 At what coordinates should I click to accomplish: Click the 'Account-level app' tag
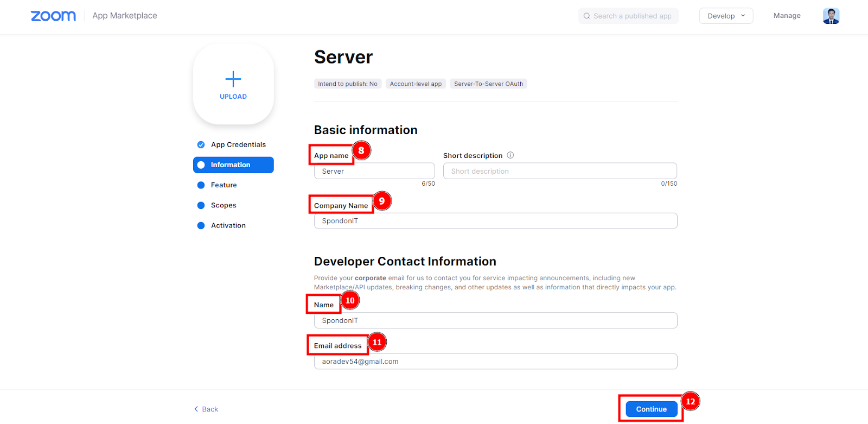pos(416,84)
